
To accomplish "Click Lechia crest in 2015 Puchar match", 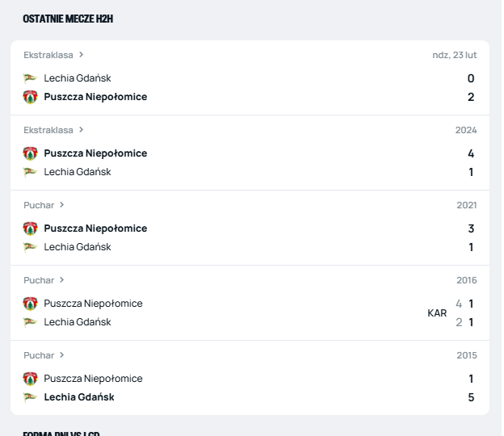I will click(x=30, y=397).
